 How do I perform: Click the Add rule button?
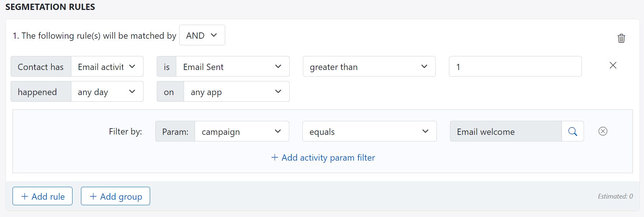pyautogui.click(x=42, y=196)
